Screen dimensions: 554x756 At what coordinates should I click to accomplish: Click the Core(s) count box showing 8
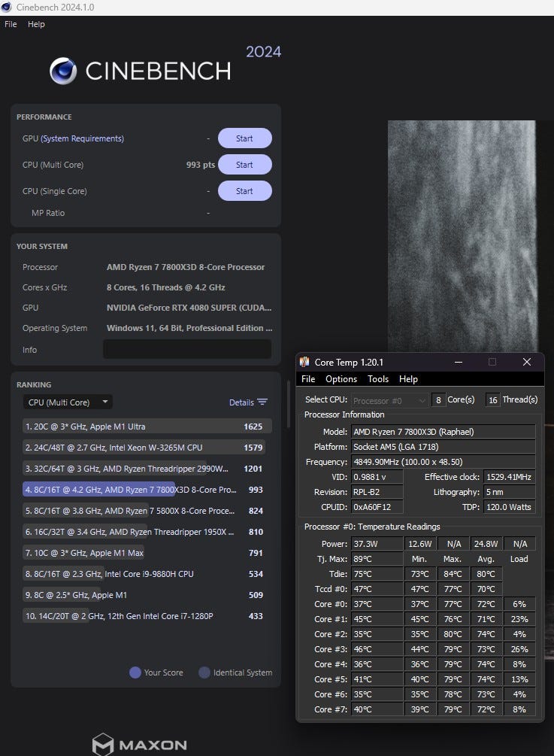(438, 400)
